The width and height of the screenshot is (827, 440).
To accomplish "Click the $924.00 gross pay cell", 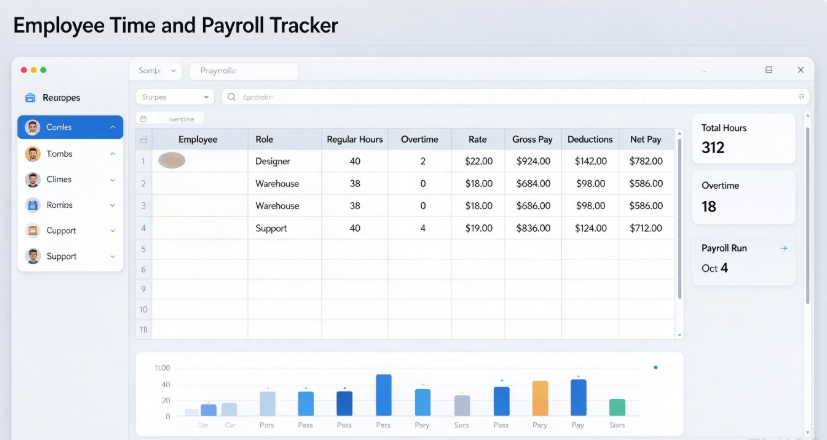I will (533, 161).
